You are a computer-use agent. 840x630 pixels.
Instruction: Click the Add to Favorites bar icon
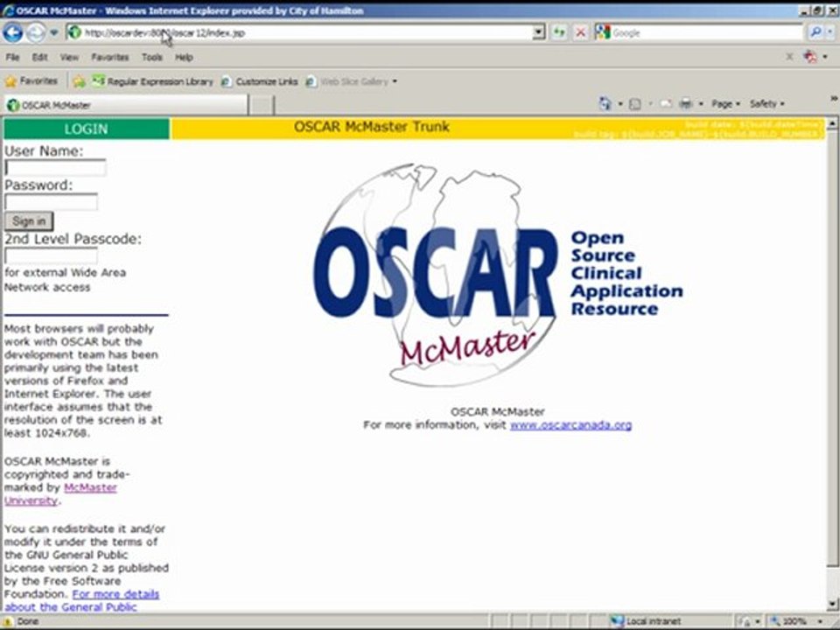pyautogui.click(x=80, y=81)
